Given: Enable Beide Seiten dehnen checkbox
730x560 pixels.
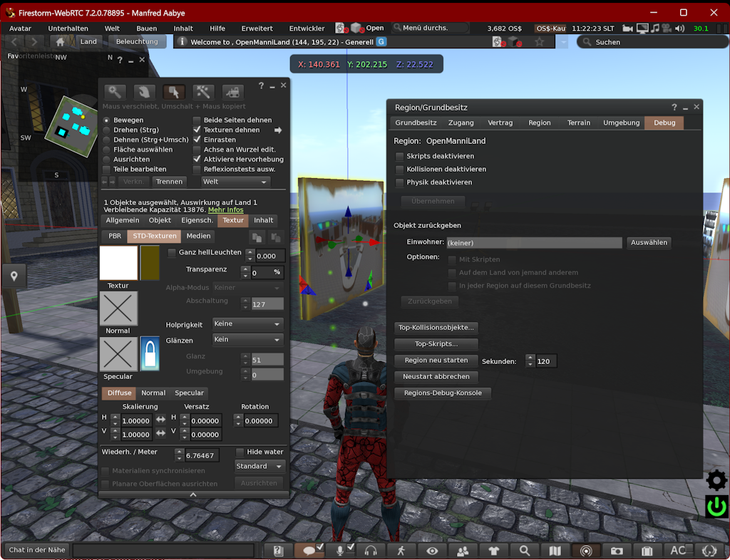Looking at the screenshot, I should [197, 120].
